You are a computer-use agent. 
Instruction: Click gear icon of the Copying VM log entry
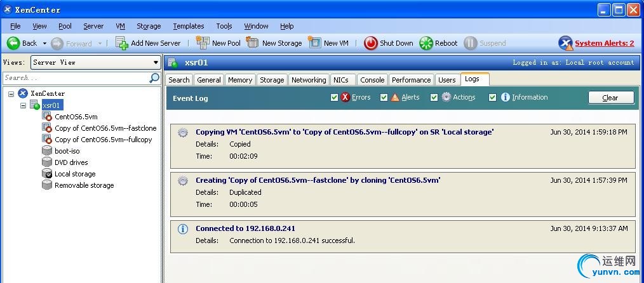183,133
